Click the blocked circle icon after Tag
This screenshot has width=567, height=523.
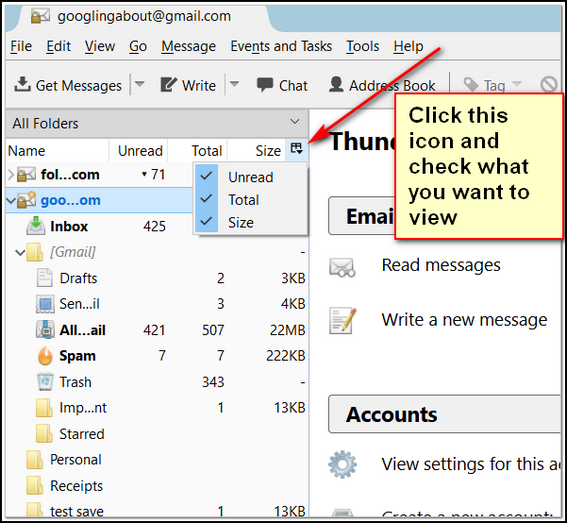(x=549, y=85)
